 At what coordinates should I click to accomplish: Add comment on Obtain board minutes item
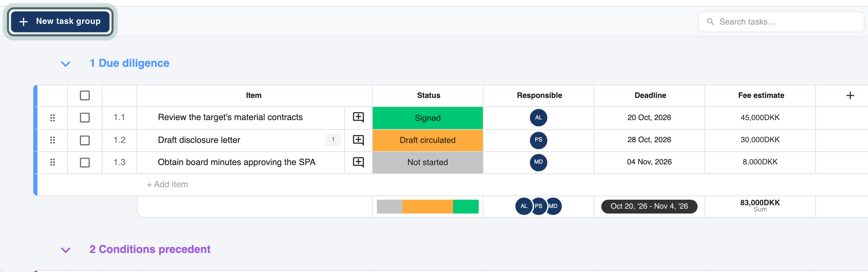358,162
